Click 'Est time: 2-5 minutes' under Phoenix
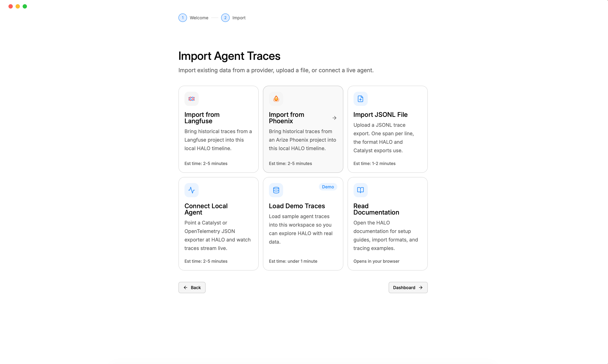This screenshot has height=364, width=608. (290, 163)
